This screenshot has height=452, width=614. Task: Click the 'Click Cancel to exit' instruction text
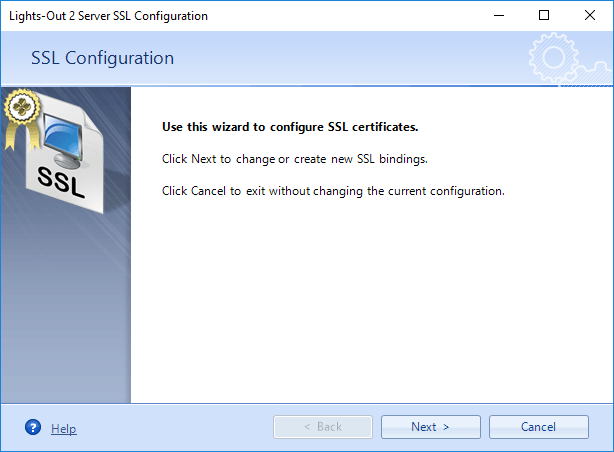pos(333,191)
